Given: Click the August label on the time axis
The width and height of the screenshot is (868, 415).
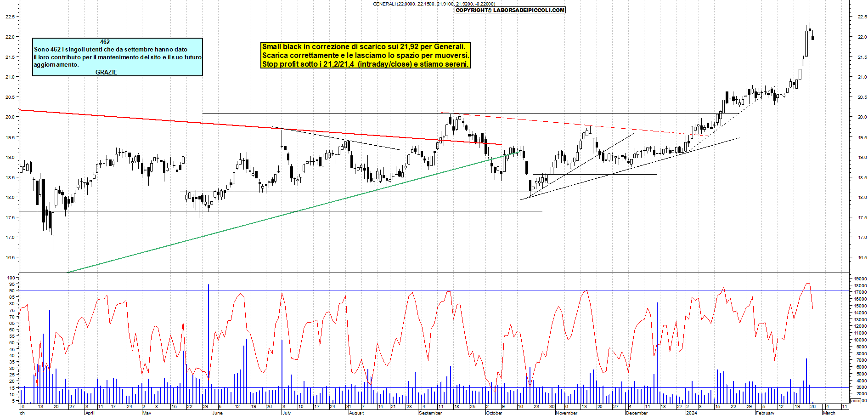Looking at the screenshot, I should click(356, 413).
